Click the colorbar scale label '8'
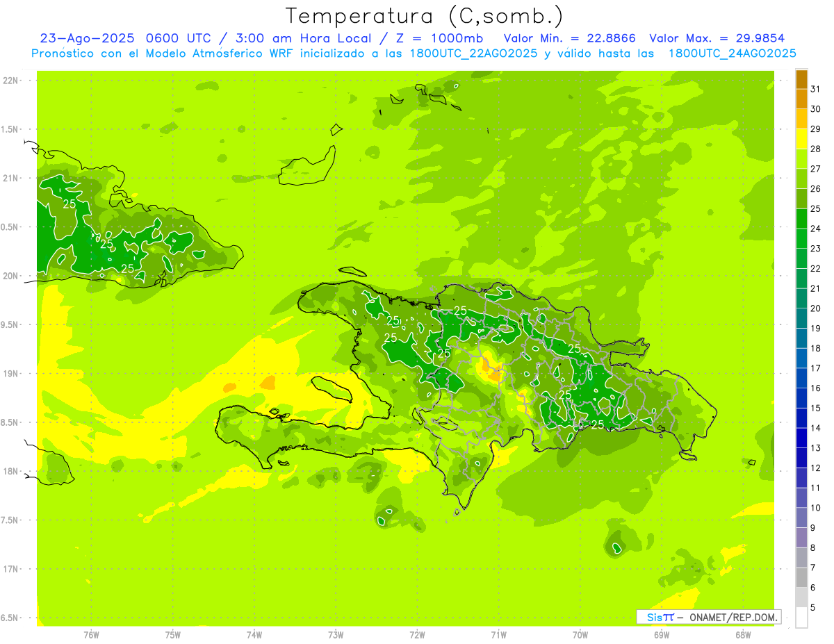Viewport: 834px width, 644px height. click(813, 548)
